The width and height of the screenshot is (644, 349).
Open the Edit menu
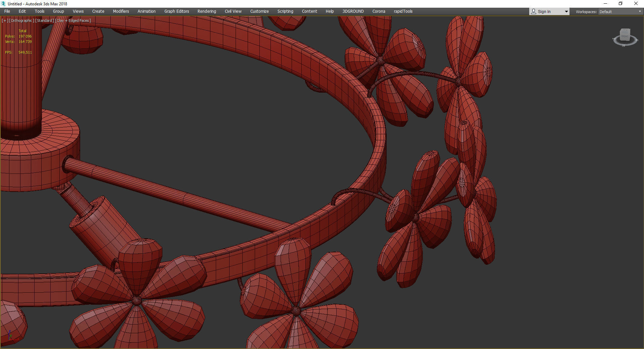click(x=22, y=11)
